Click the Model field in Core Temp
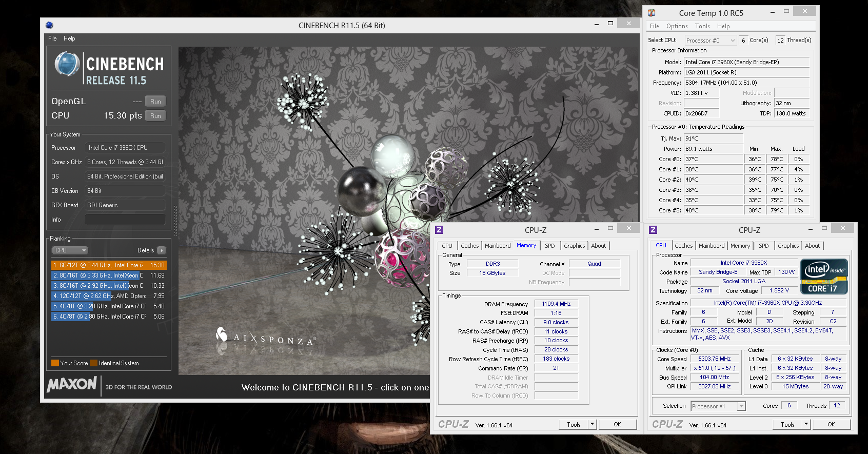868x454 pixels. click(x=746, y=62)
